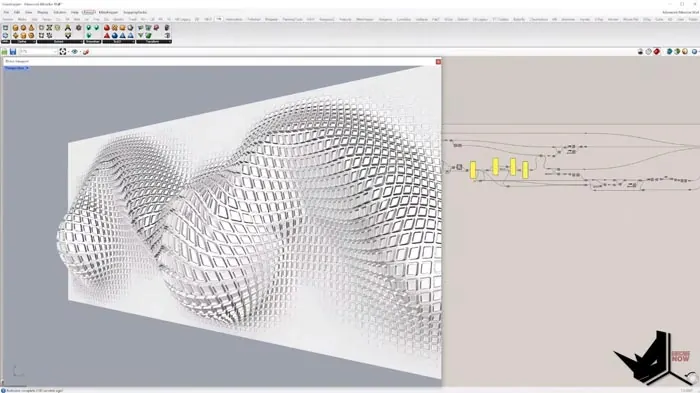Click the orange pyramid icon in Define panel

pos(32,28)
